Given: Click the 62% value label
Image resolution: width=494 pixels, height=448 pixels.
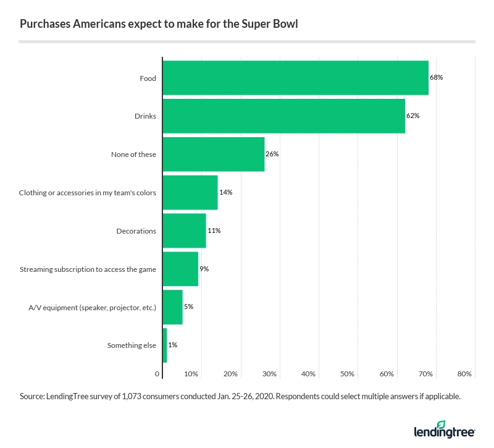Looking at the screenshot, I should [x=413, y=116].
